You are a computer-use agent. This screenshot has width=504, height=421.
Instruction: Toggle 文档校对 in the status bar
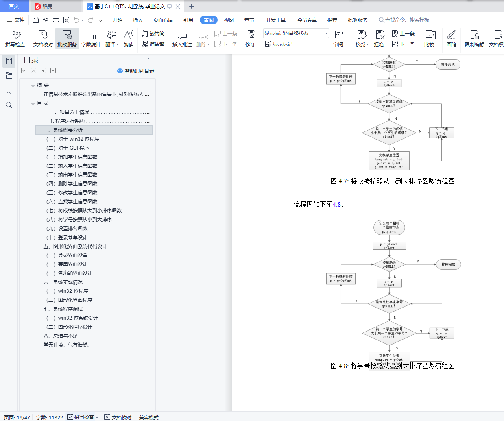coord(118,417)
